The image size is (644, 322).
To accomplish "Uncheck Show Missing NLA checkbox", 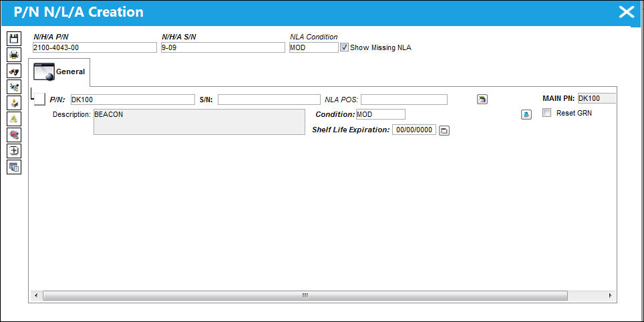I will point(344,47).
